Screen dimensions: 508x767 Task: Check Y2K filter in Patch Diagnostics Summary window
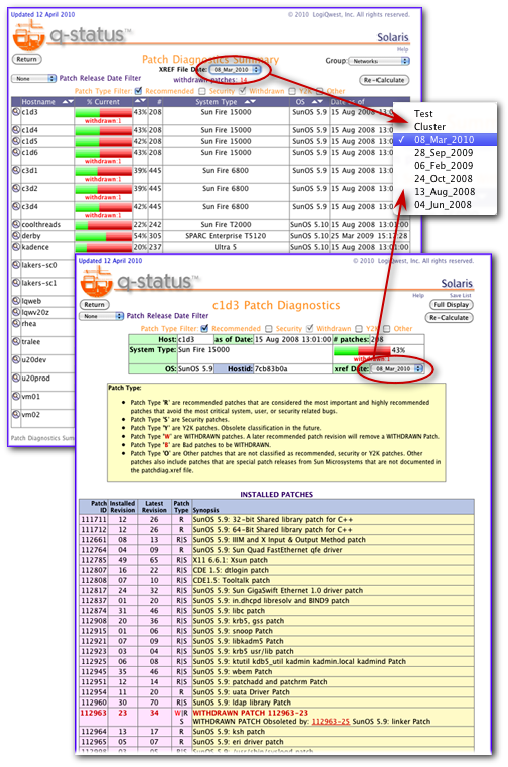tap(292, 91)
